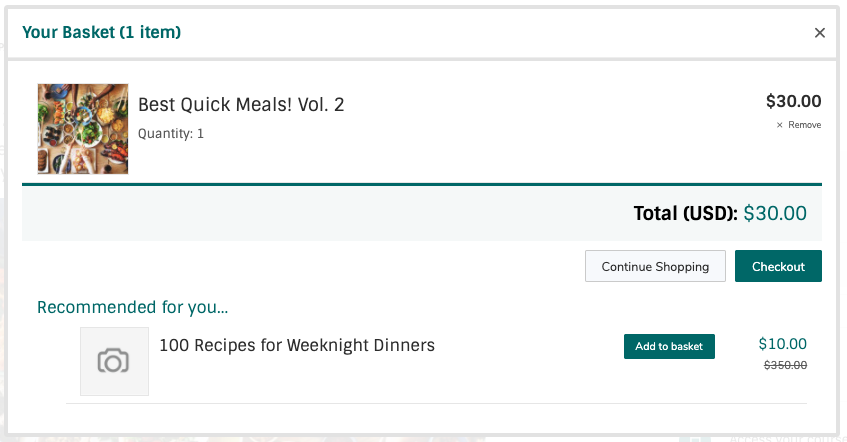Screen dimensions: 847x442
Task: Open the Best Quick Meals! Vol. 2 title
Action: 241,104
